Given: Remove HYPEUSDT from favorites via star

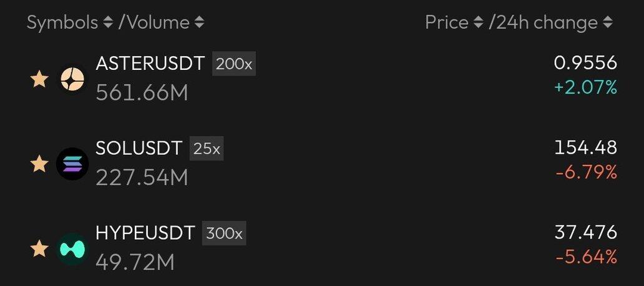Looking at the screenshot, I should (39, 249).
